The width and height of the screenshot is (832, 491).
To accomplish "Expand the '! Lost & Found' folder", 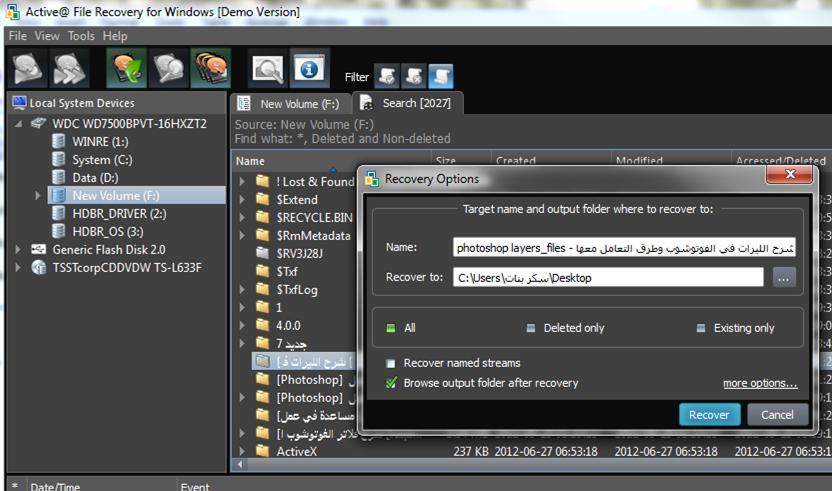I will point(242,182).
